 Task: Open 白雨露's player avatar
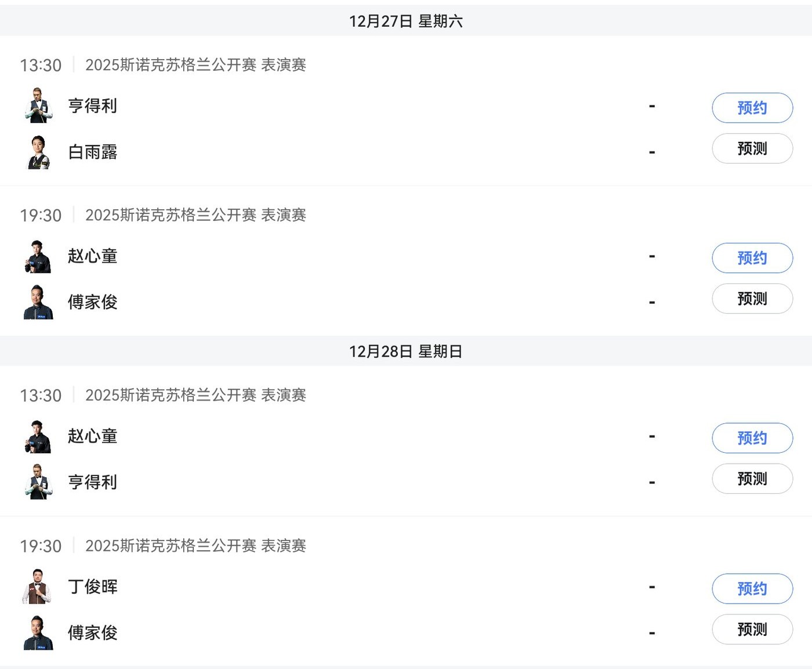click(39, 152)
